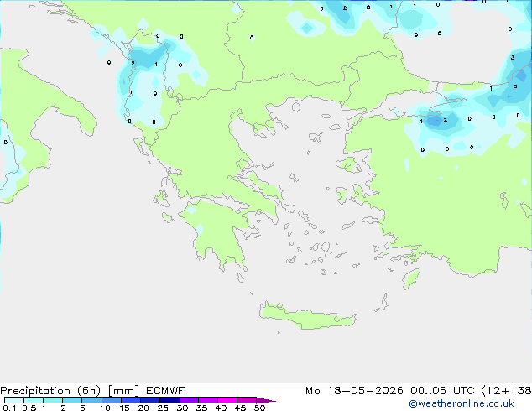Click the legend label '20'
The width and height of the screenshot is (532, 411).
point(143,408)
